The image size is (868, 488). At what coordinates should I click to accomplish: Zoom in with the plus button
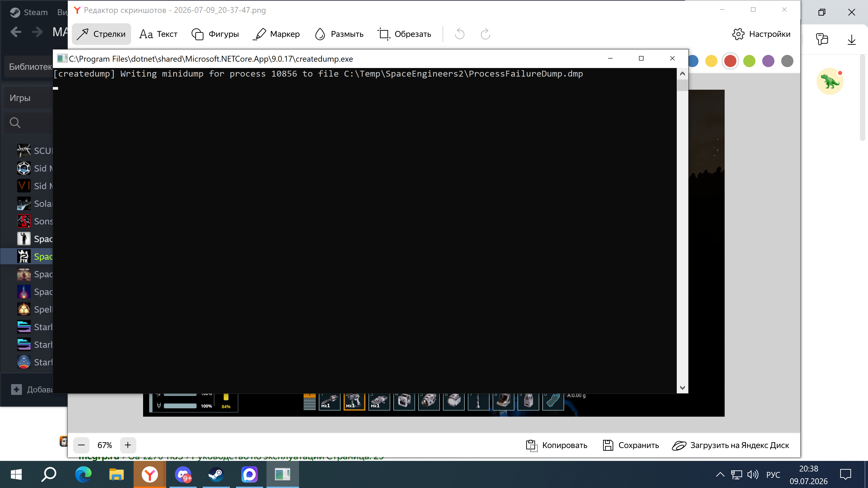pyautogui.click(x=128, y=445)
